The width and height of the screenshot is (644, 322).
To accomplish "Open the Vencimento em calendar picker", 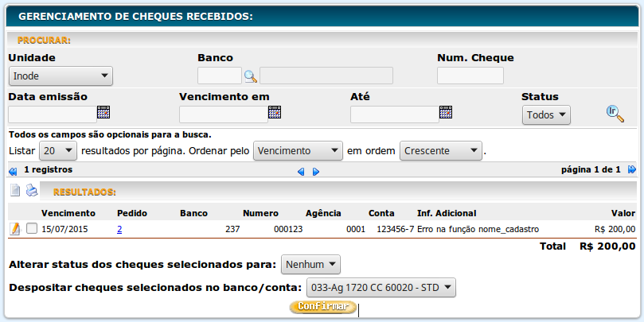I will click(275, 112).
